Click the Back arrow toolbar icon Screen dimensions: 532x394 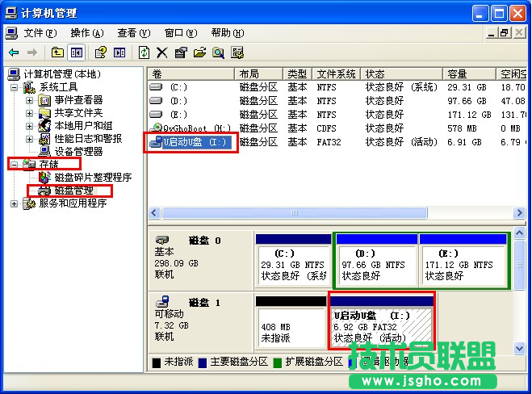14,52
